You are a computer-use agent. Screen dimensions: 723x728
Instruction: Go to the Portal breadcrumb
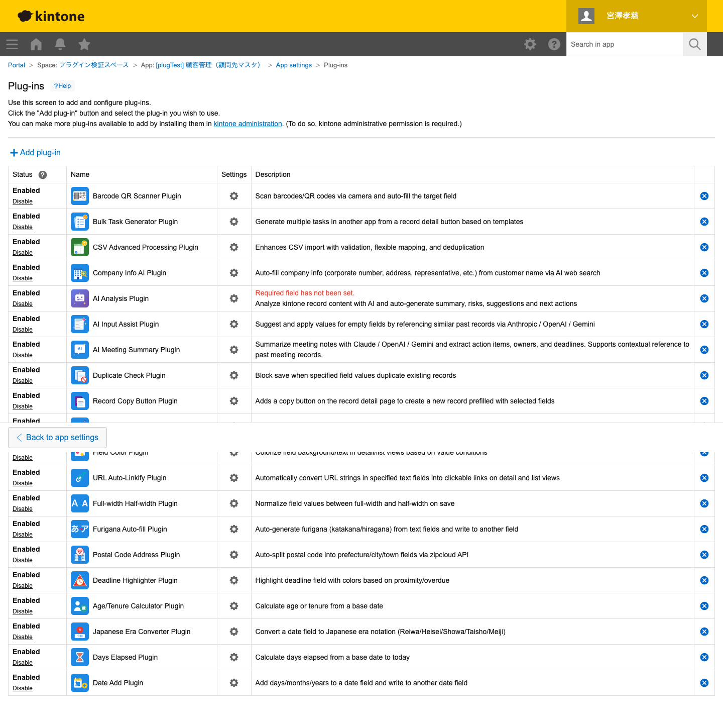pyautogui.click(x=17, y=65)
